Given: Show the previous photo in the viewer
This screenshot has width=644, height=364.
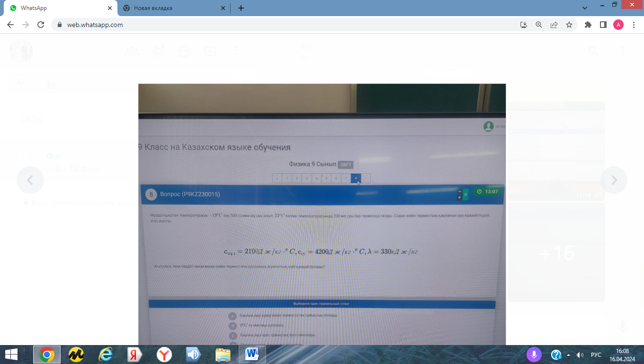Looking at the screenshot, I should click(30, 180).
